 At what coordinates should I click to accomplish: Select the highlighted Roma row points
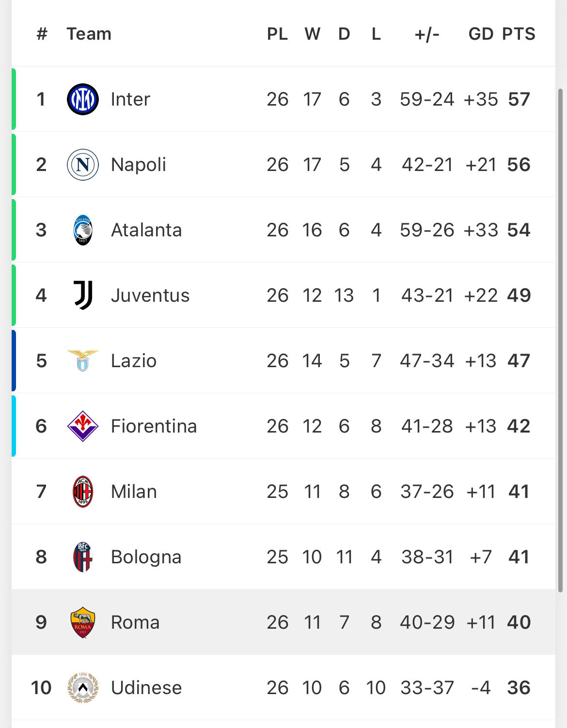coord(519,622)
